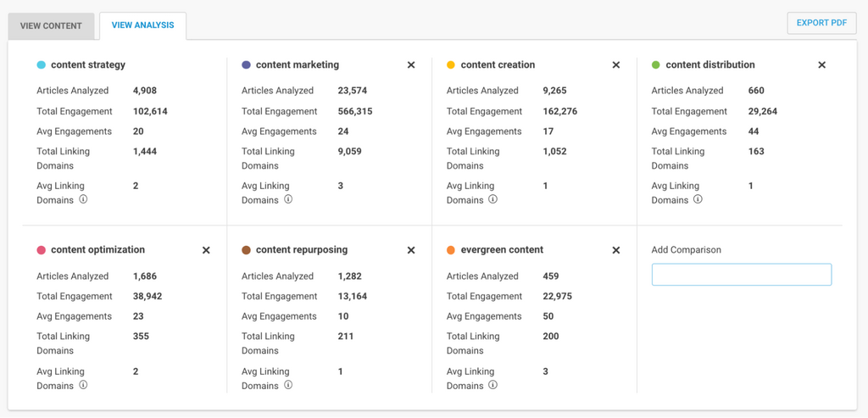Click info icon for content repurposing Avg Linking Domains

click(288, 385)
